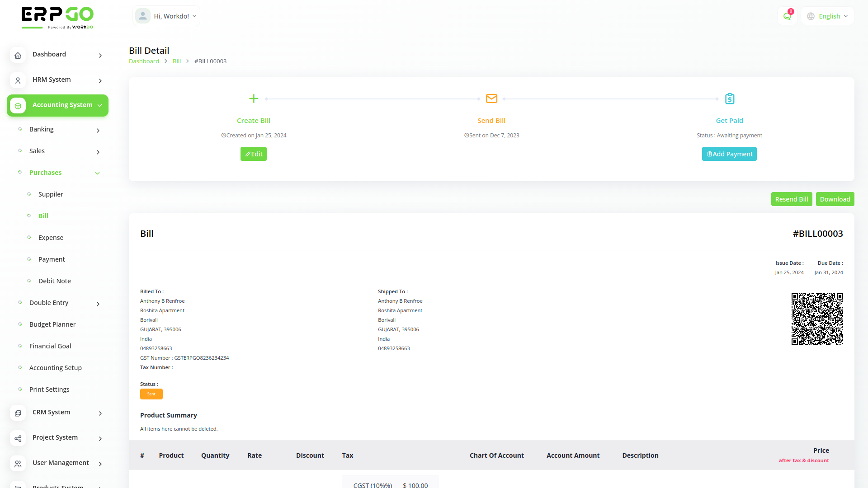Open the English language dropdown
The width and height of the screenshot is (868, 488).
(x=830, y=16)
